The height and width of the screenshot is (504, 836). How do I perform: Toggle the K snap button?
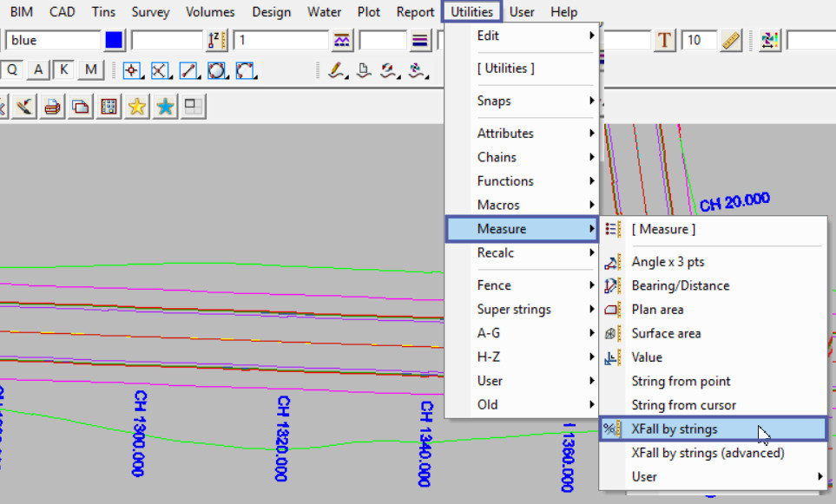pos(63,71)
